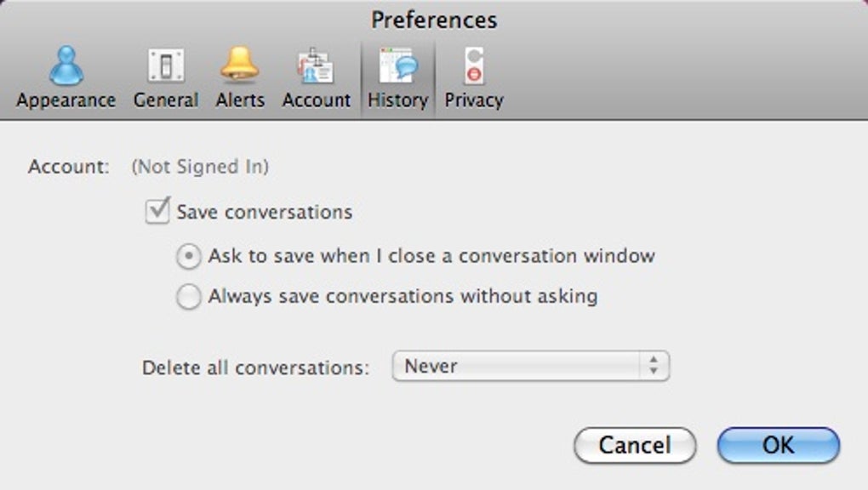Switch to the Privacy tab label

click(474, 100)
